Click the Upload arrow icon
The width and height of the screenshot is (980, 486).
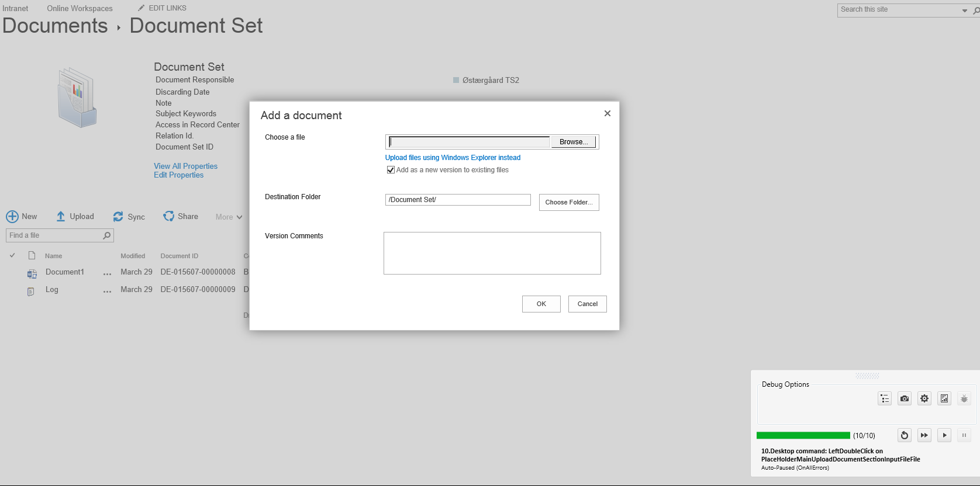[61, 216]
